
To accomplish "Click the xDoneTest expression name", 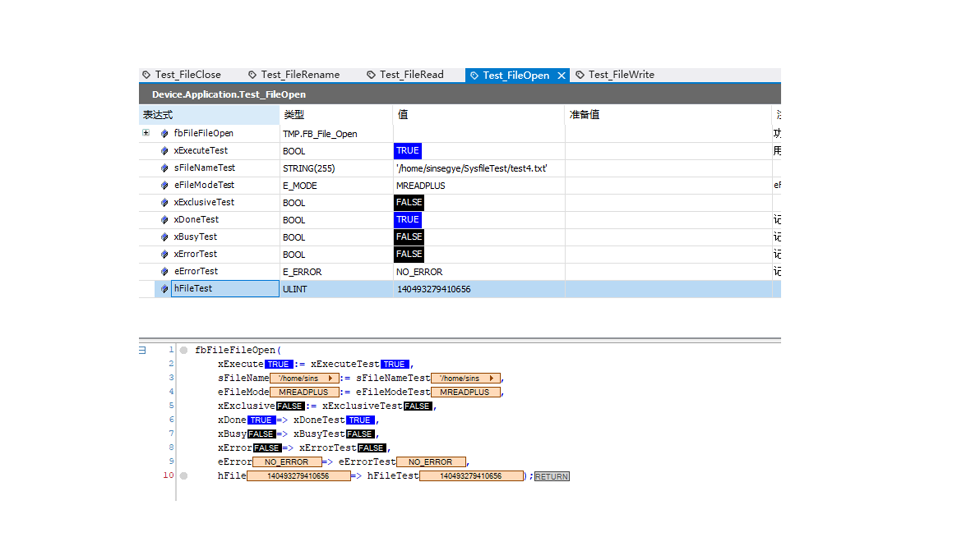I will click(x=196, y=219).
